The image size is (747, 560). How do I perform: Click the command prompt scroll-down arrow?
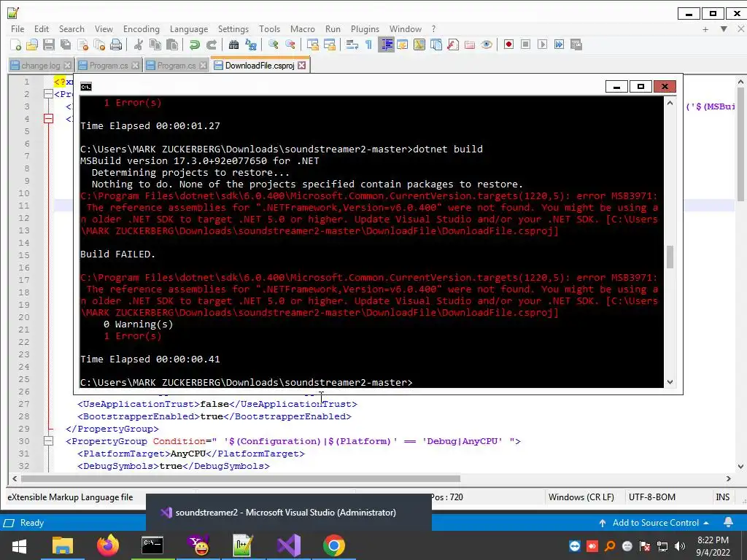coord(670,382)
